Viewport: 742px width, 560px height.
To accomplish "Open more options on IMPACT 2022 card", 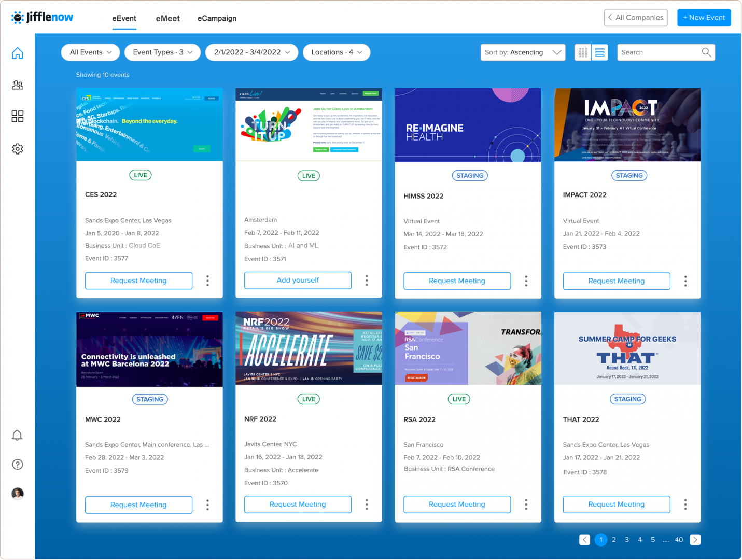I will (685, 281).
